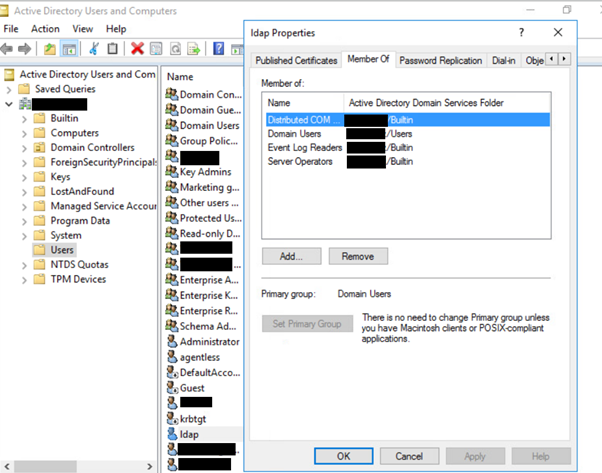This screenshot has width=602, height=473.
Task: Select the ldap user icon
Action: [172, 434]
